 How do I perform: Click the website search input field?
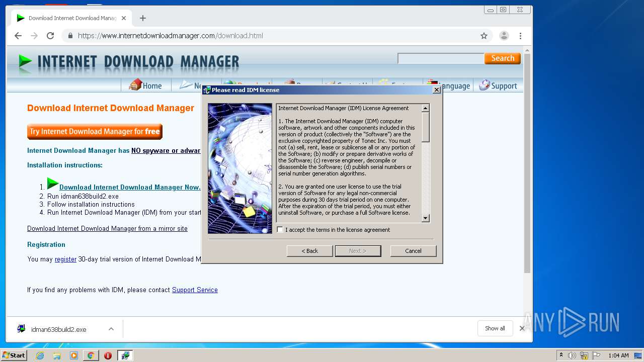tap(441, 58)
